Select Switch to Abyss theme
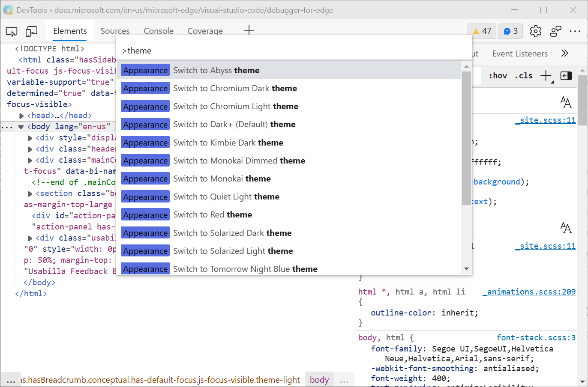This screenshot has height=387, width=588. coord(289,70)
